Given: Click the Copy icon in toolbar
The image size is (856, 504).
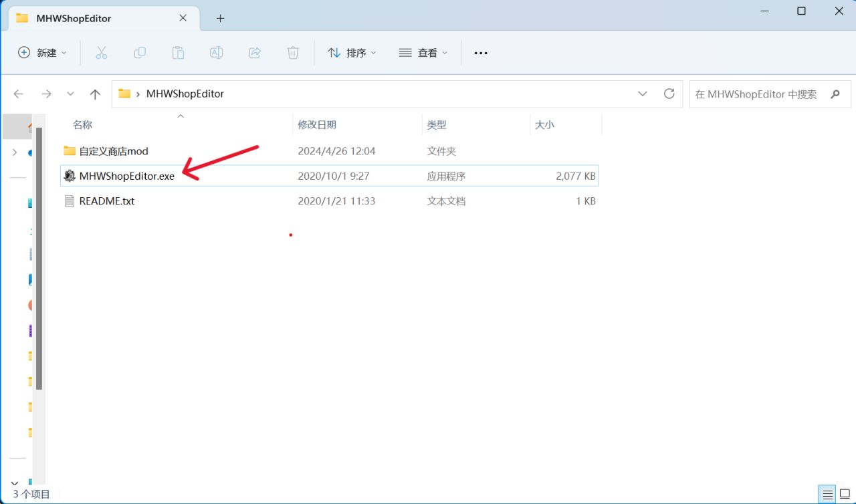Looking at the screenshot, I should [140, 53].
